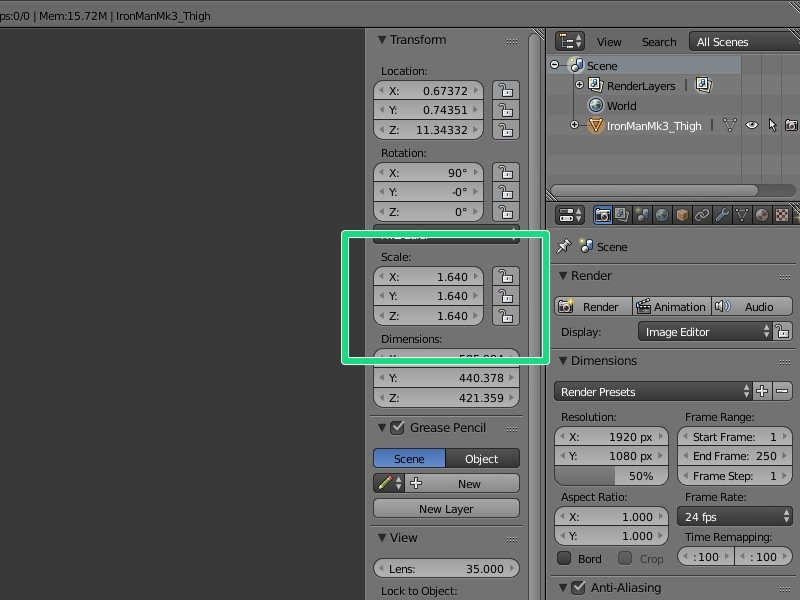Screen dimensions: 800x600
Task: Collapse the Grease Pencil panel triangle
Action: 382,428
